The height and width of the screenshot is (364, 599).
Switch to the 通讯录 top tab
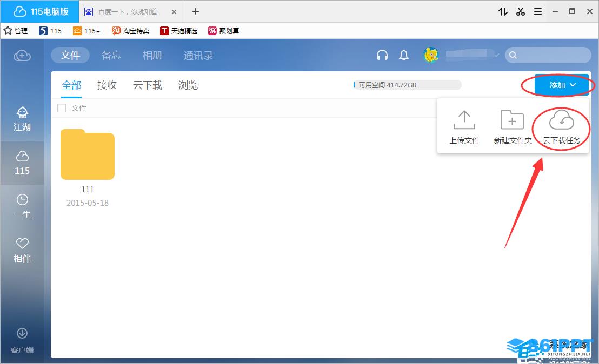(198, 55)
